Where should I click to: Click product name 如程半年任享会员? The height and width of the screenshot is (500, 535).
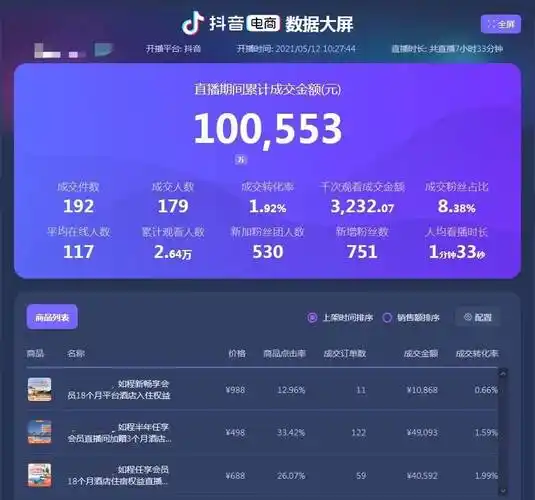pos(119,433)
